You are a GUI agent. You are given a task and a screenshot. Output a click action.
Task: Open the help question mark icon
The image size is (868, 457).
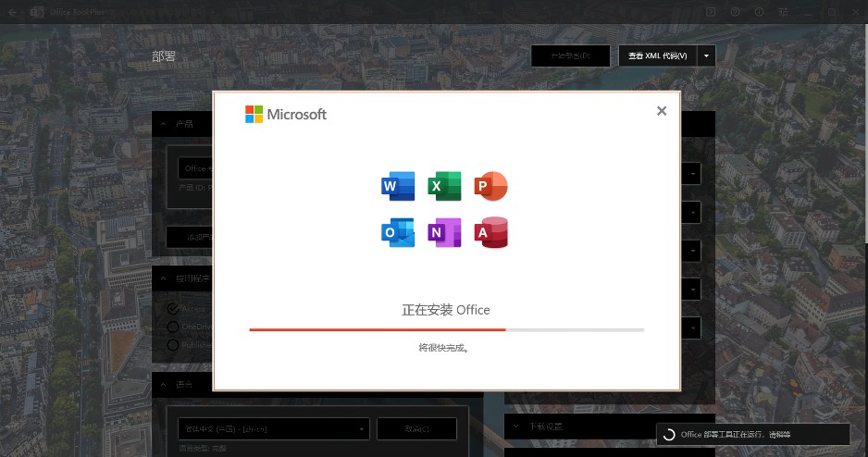(735, 12)
